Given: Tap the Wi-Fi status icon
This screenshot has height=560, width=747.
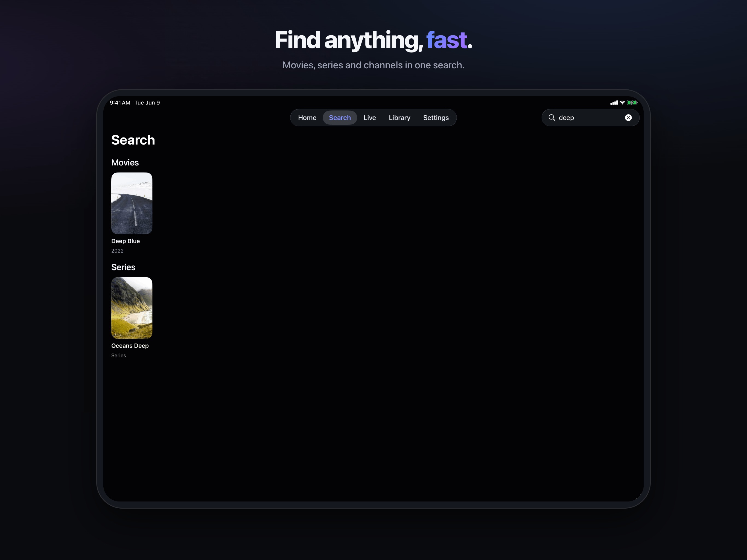Looking at the screenshot, I should (x=622, y=103).
